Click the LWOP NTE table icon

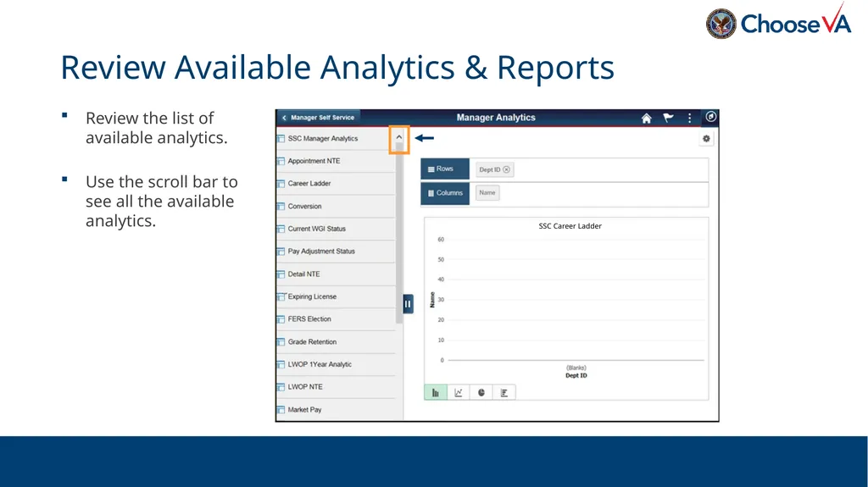point(281,387)
